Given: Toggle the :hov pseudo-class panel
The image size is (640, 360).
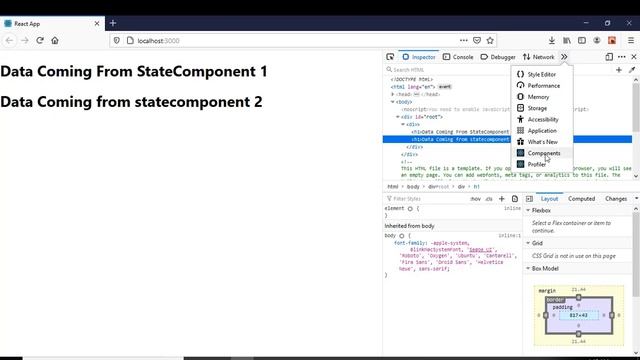Looking at the screenshot, I should 475,199.
